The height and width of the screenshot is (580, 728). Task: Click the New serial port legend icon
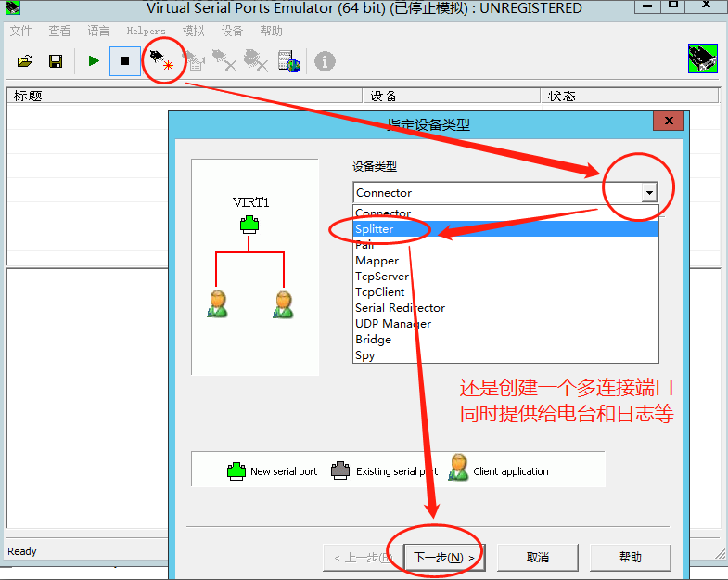click(236, 471)
